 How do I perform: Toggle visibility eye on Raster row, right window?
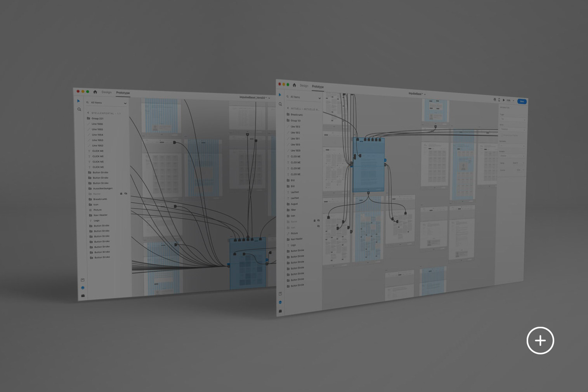coord(319,220)
